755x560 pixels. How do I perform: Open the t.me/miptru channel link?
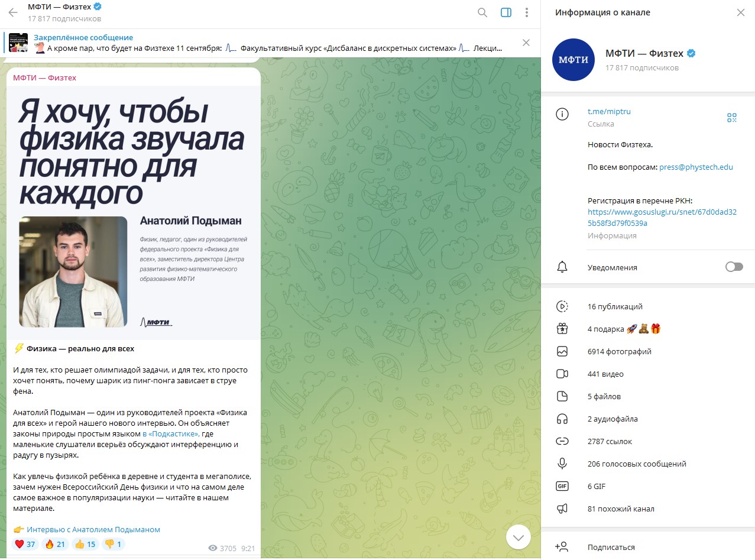coord(609,111)
